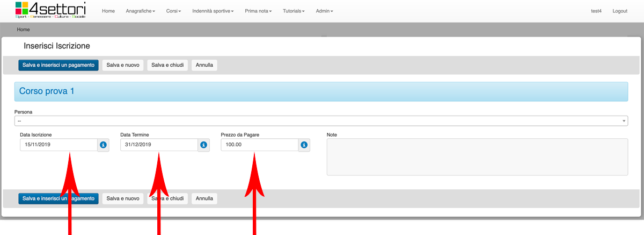Open the Anagrafiche dropdown menu
Screen dimensions: 644x235
pos(140,11)
